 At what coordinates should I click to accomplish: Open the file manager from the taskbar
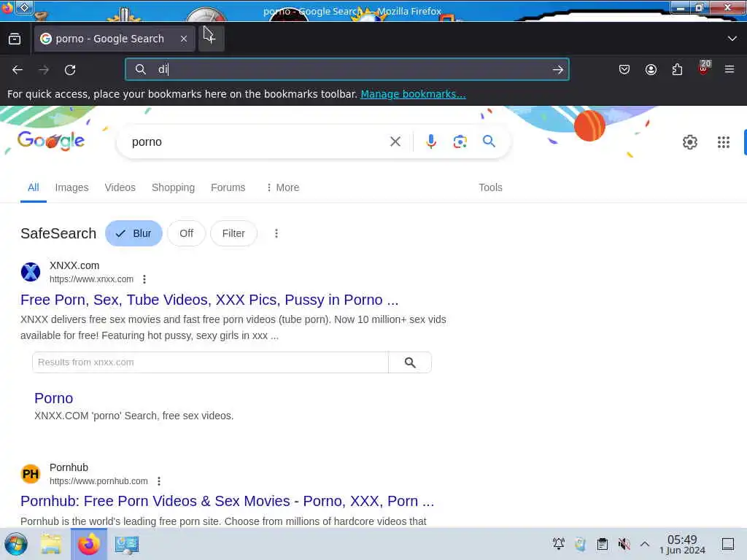coord(51,544)
